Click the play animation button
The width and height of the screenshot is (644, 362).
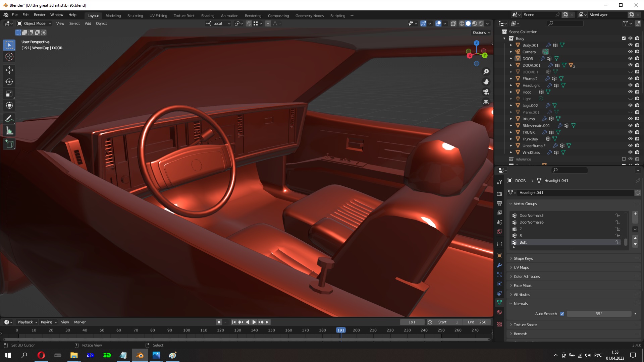[254, 322]
